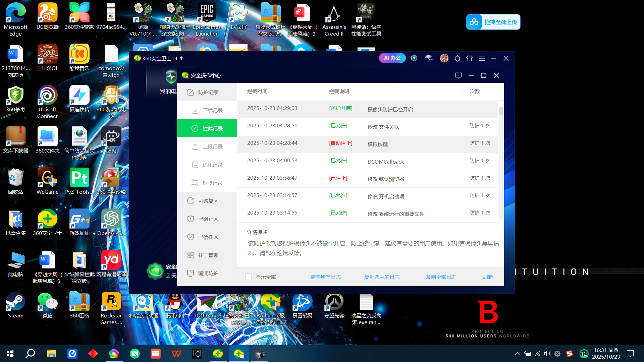The height and width of the screenshot is (362, 644).
Task: Click the green shield icon in 360 title bar
Action: (414, 58)
